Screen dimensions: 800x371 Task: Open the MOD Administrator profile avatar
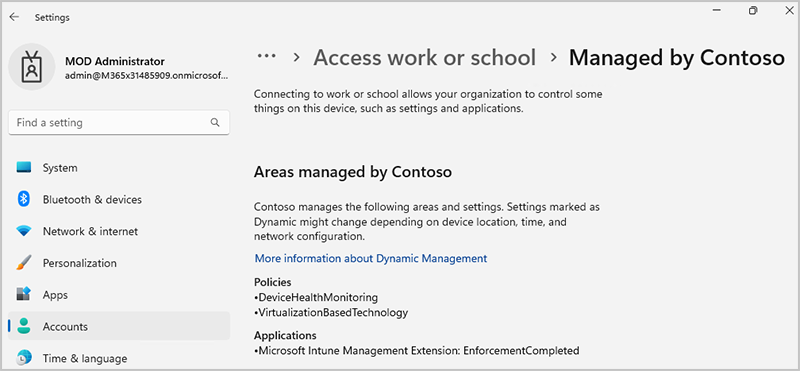(32, 67)
